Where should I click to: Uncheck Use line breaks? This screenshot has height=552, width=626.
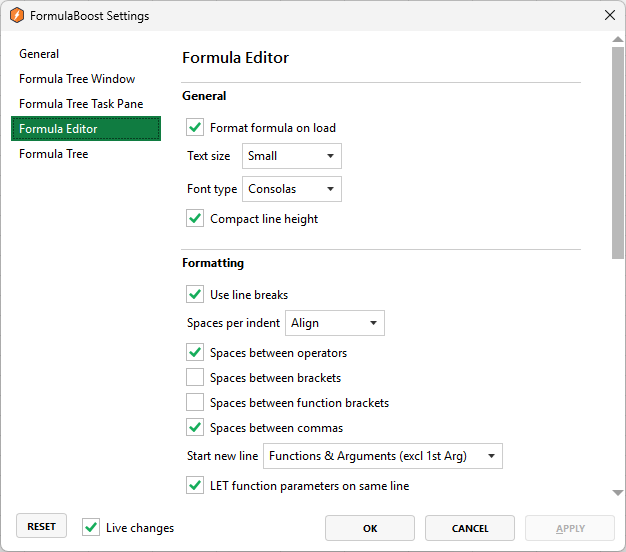[195, 295]
